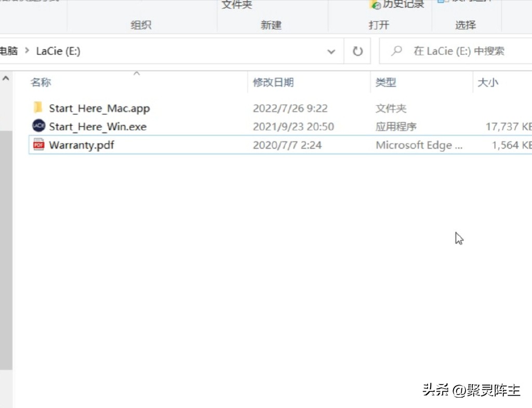
Task: Click the Microsoft Edge type cell
Action: coord(419,145)
